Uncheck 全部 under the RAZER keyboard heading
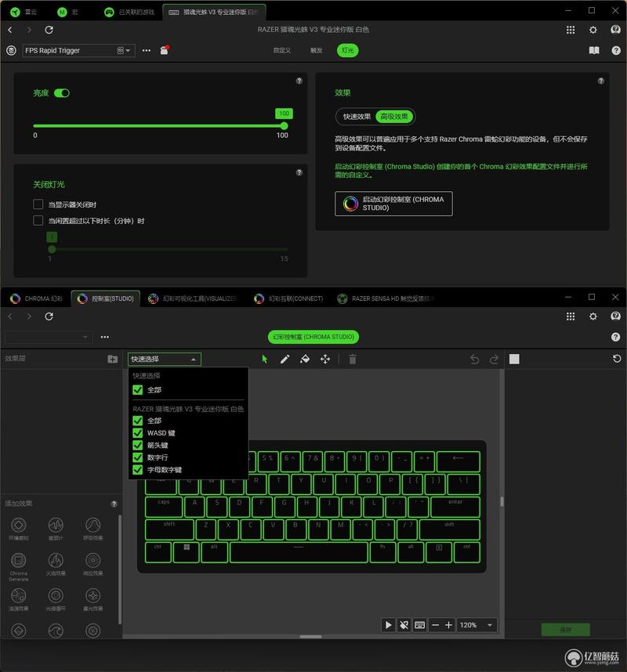 [138, 421]
